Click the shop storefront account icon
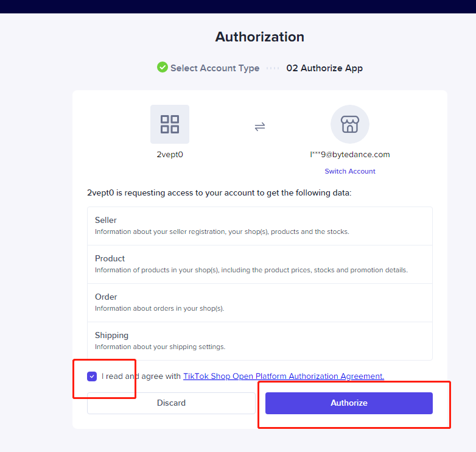476x452 pixels. tap(350, 124)
